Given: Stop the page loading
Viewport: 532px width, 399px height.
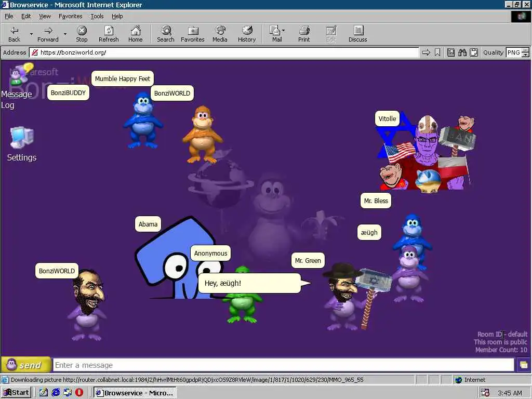Looking at the screenshot, I should click(x=82, y=34).
